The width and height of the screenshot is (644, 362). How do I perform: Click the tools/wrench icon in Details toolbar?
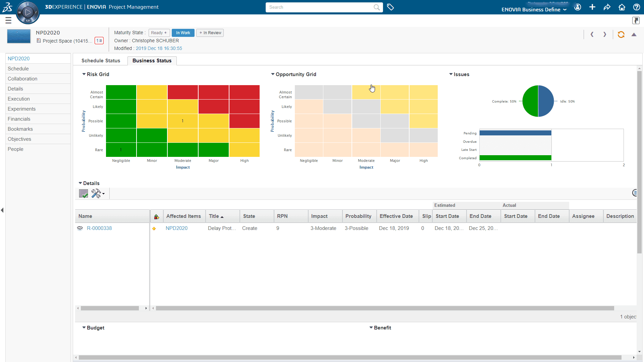(x=96, y=194)
